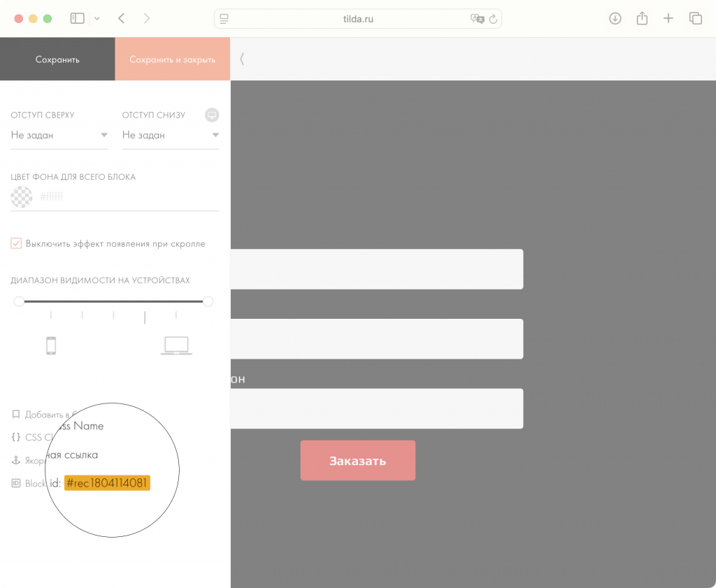
Task: Click the translate icon in address bar
Action: point(477,20)
